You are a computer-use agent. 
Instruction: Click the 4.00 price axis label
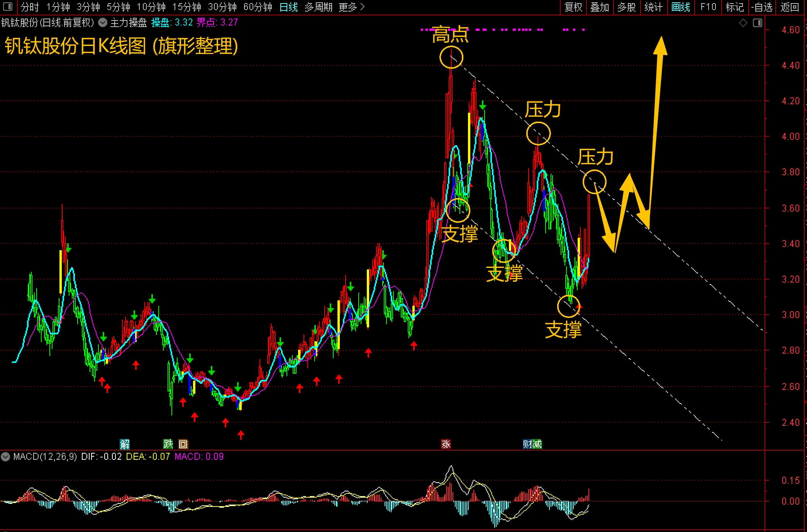pos(790,136)
